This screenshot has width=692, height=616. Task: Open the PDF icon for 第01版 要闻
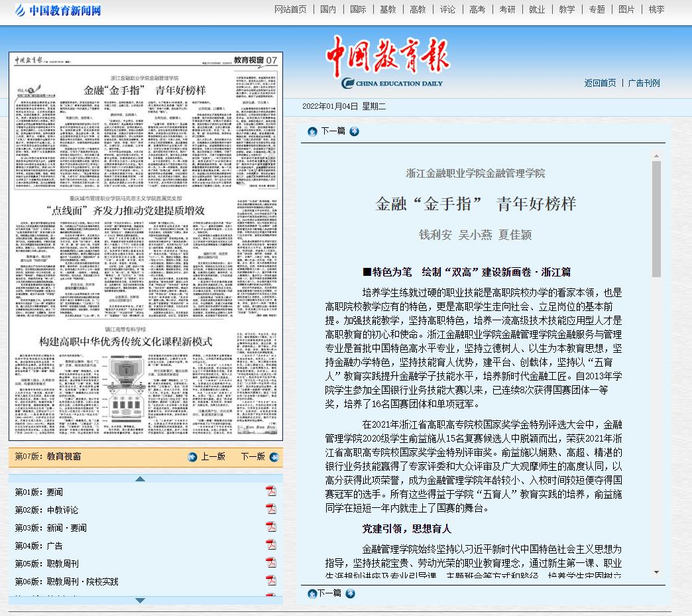tap(271, 491)
